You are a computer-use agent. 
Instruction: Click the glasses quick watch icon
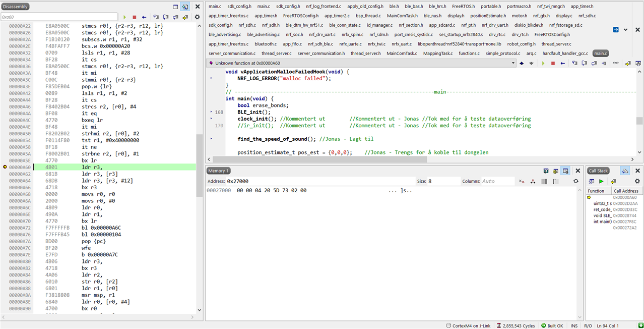[616, 63]
